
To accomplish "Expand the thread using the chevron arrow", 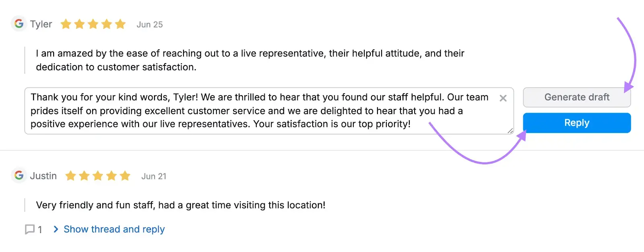I will (55, 229).
